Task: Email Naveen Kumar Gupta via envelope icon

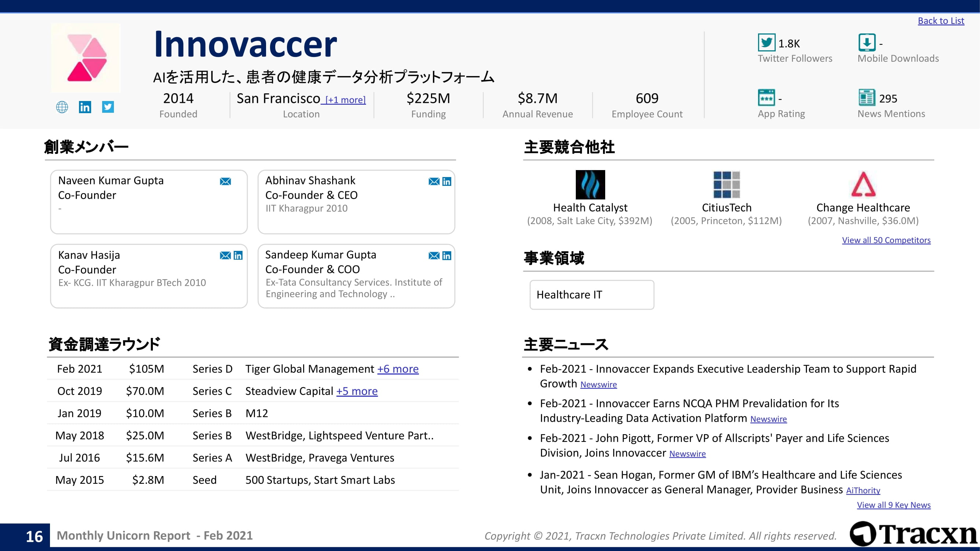Action: 225,181
